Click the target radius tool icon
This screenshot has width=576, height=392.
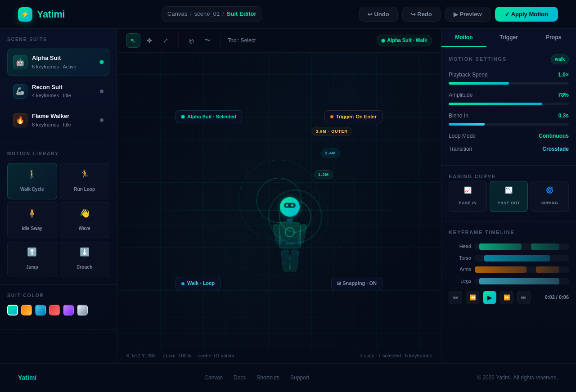[191, 41]
